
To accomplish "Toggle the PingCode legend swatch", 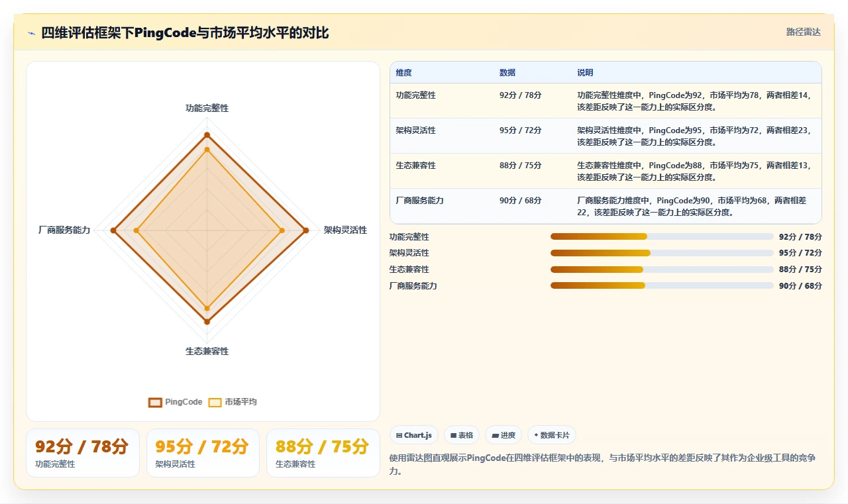I will tap(155, 402).
